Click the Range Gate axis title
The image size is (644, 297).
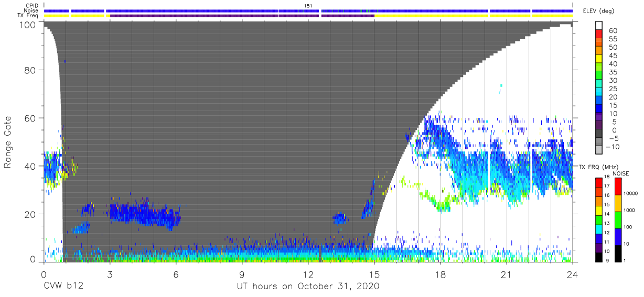tap(8, 143)
